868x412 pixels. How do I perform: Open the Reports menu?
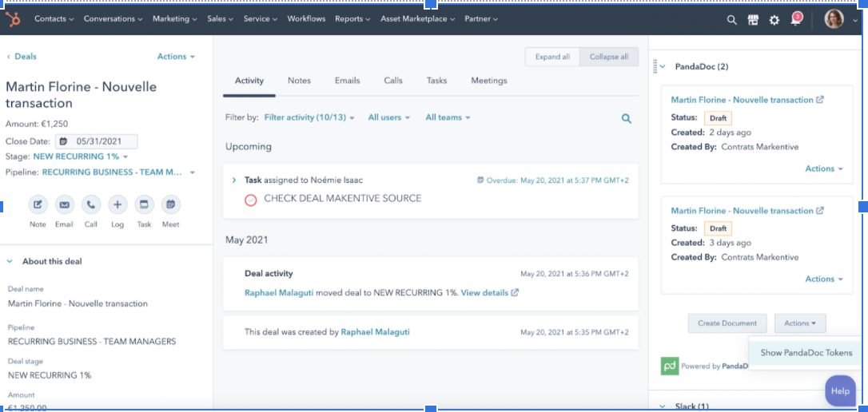[x=352, y=19]
